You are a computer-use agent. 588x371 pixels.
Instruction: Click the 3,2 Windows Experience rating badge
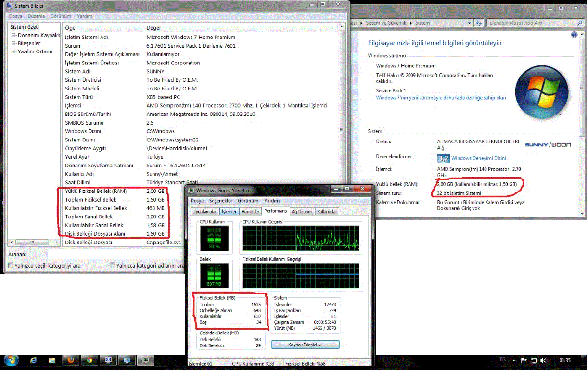point(443,158)
